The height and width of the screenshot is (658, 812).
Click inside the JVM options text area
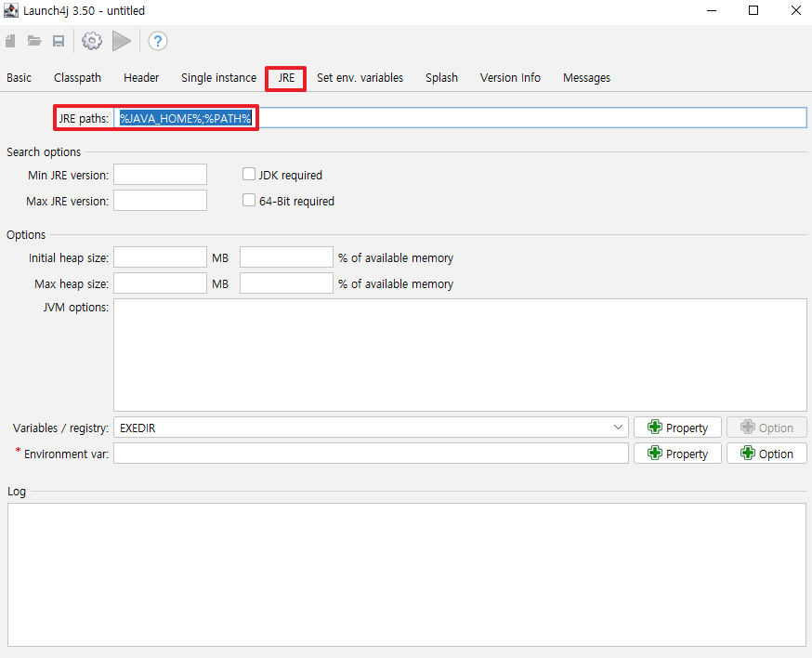pyautogui.click(x=460, y=355)
